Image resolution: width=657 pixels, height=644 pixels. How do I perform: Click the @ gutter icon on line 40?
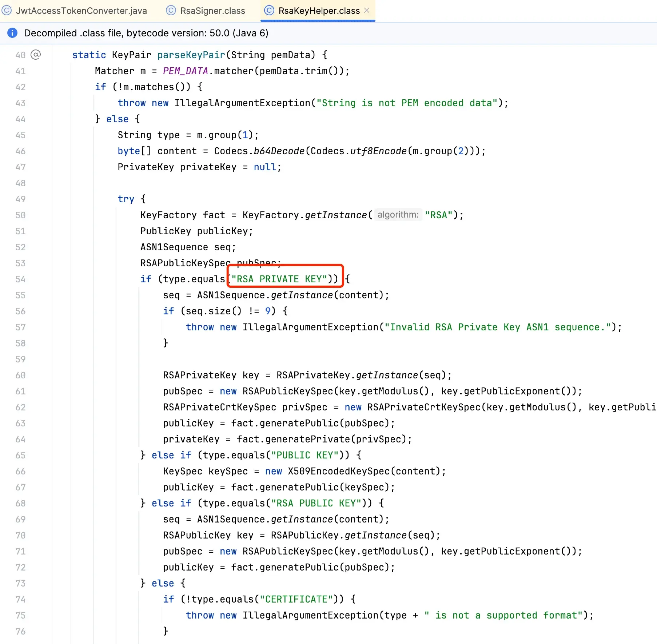pos(36,55)
